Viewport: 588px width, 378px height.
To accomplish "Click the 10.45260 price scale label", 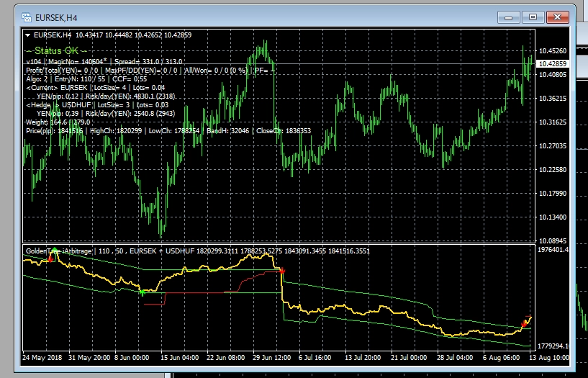I will (553, 50).
